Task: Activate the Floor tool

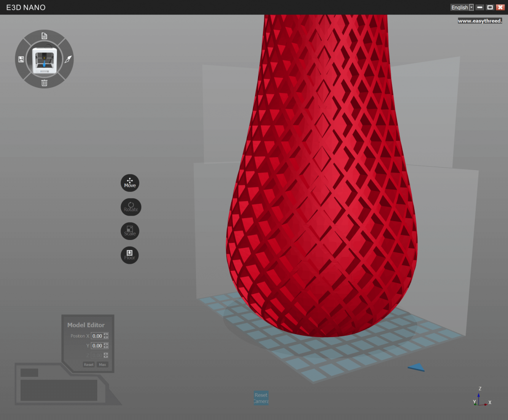Action: [x=129, y=255]
